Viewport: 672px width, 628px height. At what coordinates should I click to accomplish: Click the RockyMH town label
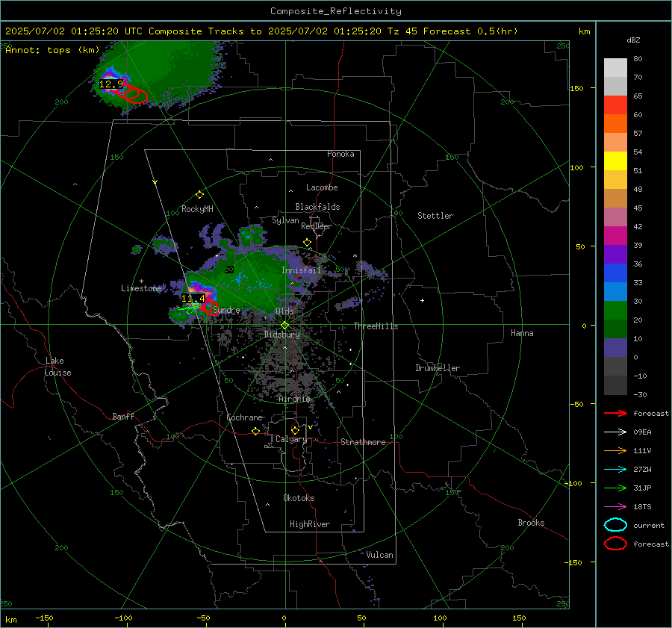coord(197,209)
